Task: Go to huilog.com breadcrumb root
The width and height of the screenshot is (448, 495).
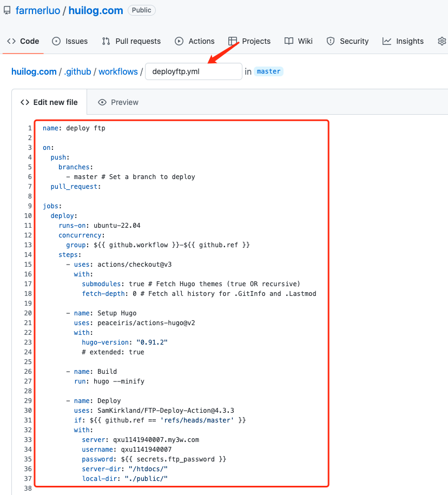Action: click(34, 71)
